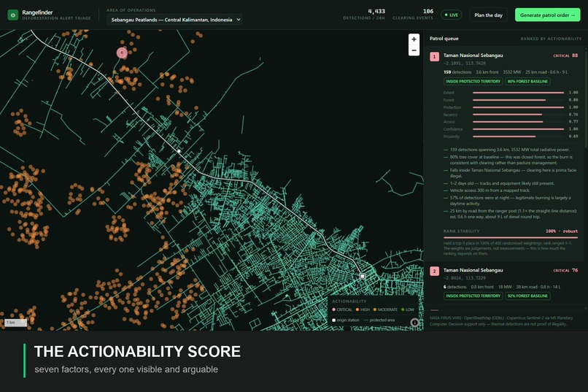Toggle the LIVE status indicator

[x=451, y=15]
